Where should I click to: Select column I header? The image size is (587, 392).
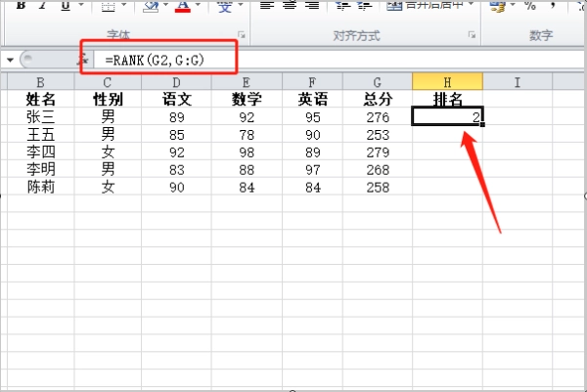click(518, 82)
